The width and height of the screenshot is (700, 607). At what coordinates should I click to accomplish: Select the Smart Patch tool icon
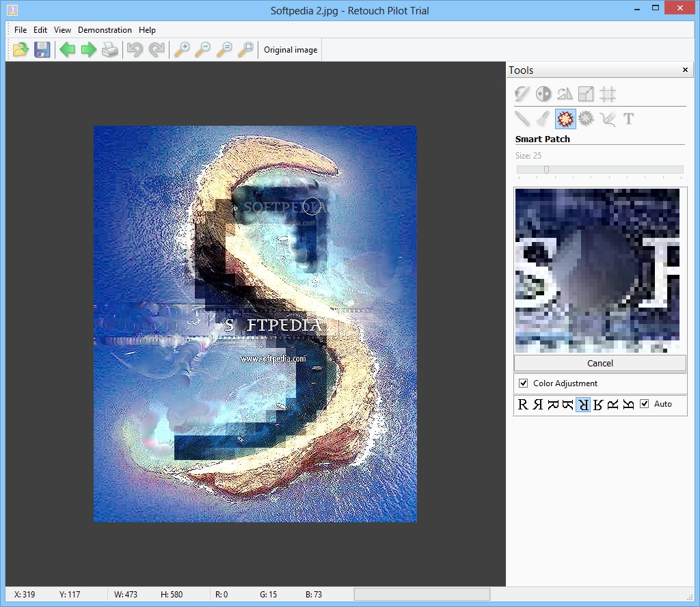coord(565,119)
